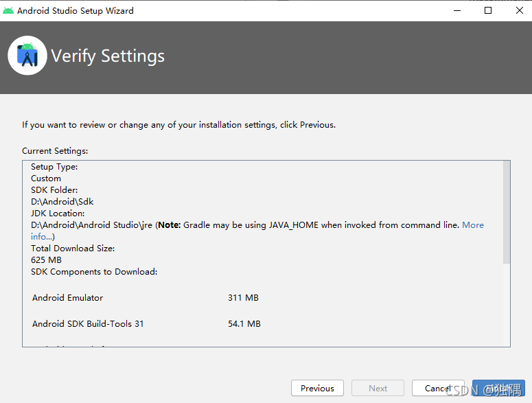Click the JDK Location label
532x403 pixels.
(x=58, y=213)
